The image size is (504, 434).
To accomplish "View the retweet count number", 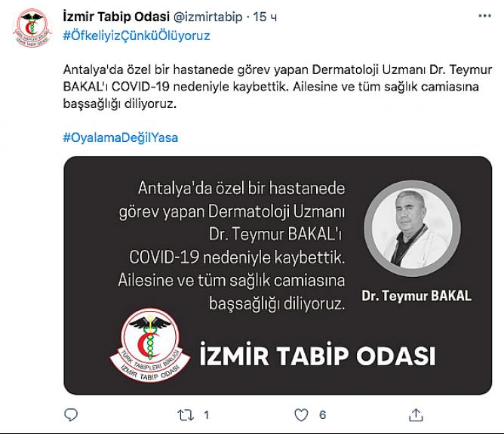I will [x=207, y=415].
